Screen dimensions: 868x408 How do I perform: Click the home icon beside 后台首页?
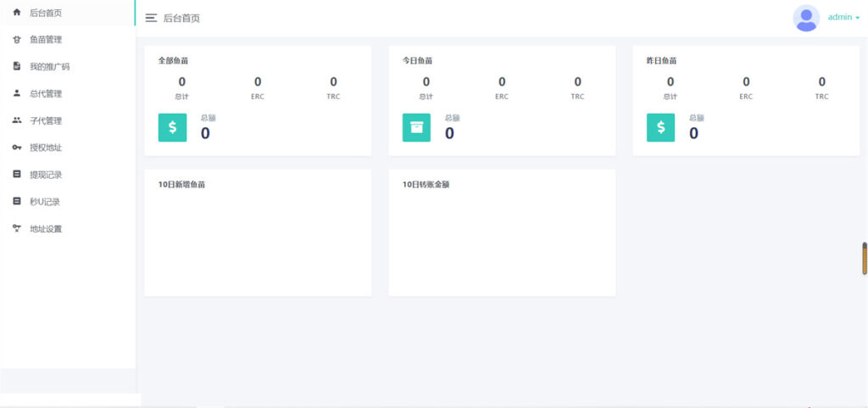17,13
